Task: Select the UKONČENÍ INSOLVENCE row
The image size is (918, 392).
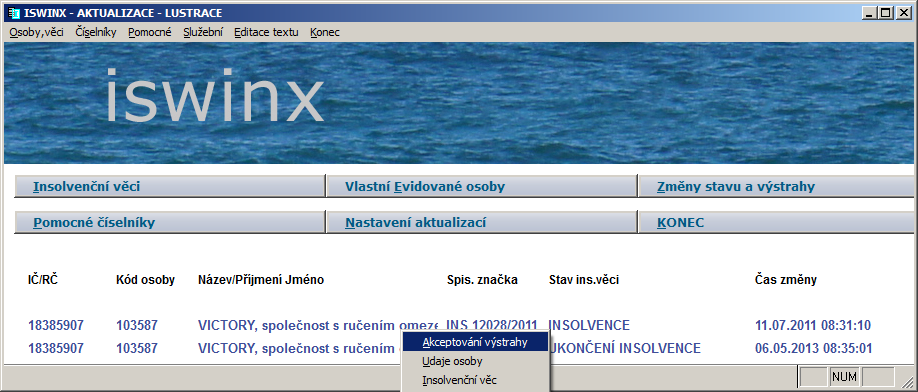Action: click(450, 349)
